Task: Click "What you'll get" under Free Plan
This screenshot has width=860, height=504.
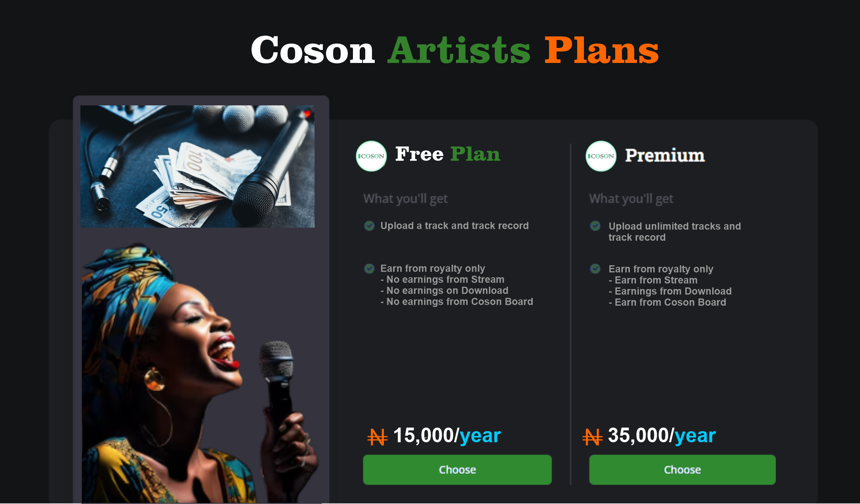Action: pyautogui.click(x=405, y=199)
